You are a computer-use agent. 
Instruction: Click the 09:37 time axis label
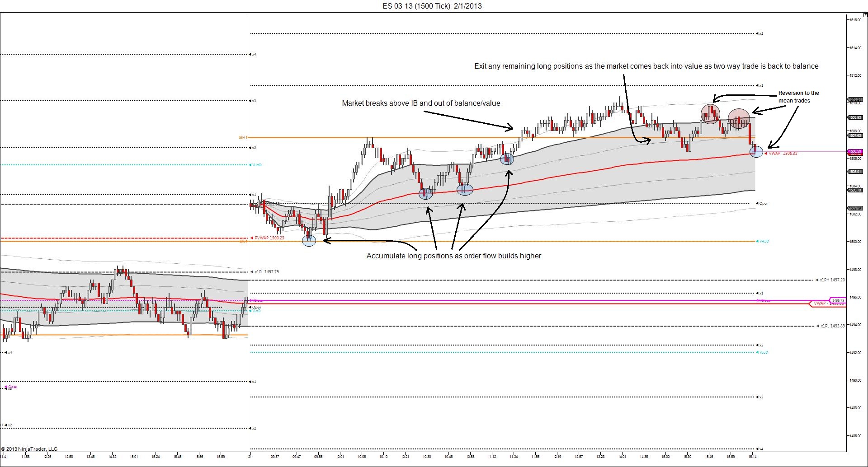tap(275, 457)
